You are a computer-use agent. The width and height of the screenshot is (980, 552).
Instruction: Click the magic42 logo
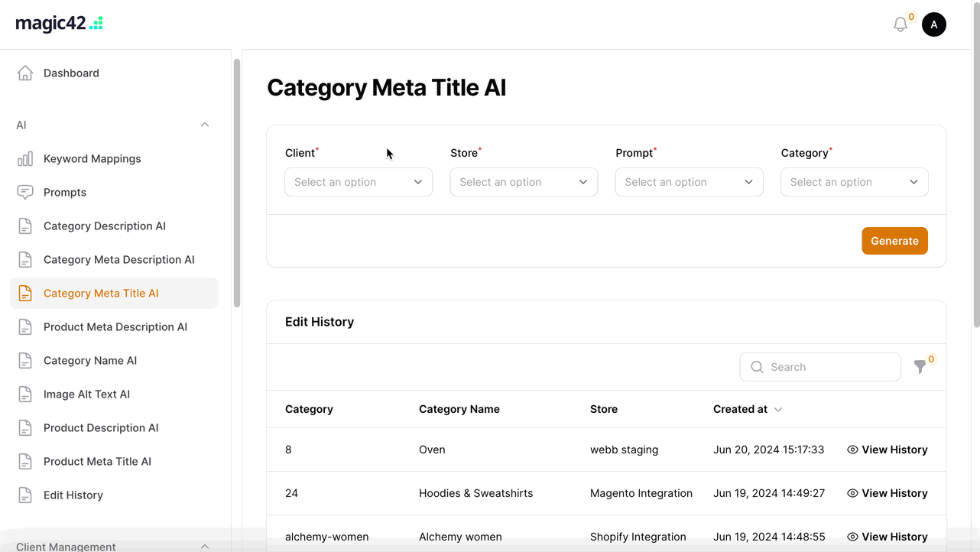click(59, 23)
